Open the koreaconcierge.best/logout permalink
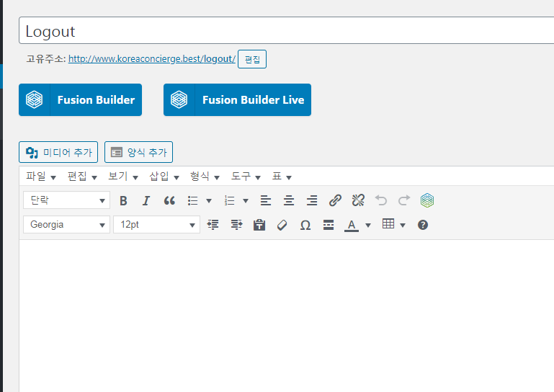 pos(152,58)
